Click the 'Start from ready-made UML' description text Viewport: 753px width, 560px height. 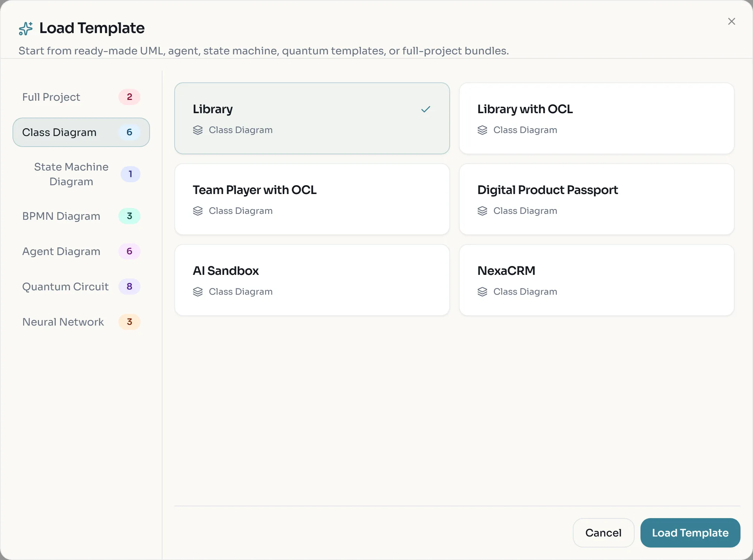coord(264,51)
